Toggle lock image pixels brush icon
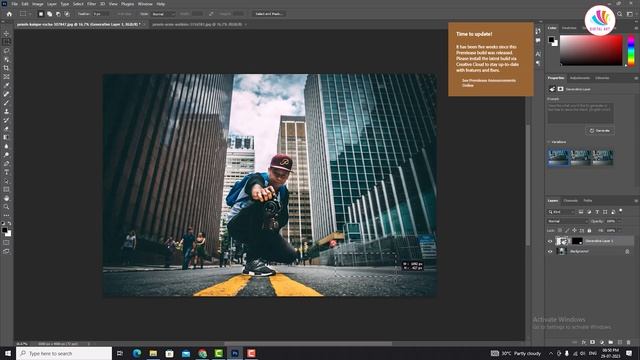The width and height of the screenshot is (640, 360). [x=567, y=231]
